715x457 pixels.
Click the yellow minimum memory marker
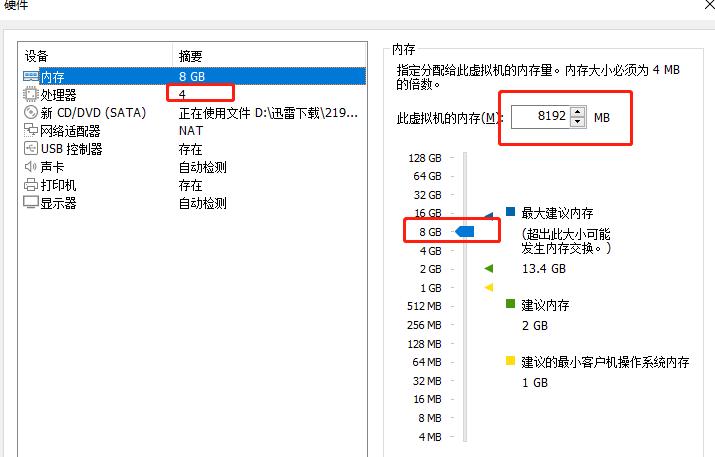click(488, 287)
